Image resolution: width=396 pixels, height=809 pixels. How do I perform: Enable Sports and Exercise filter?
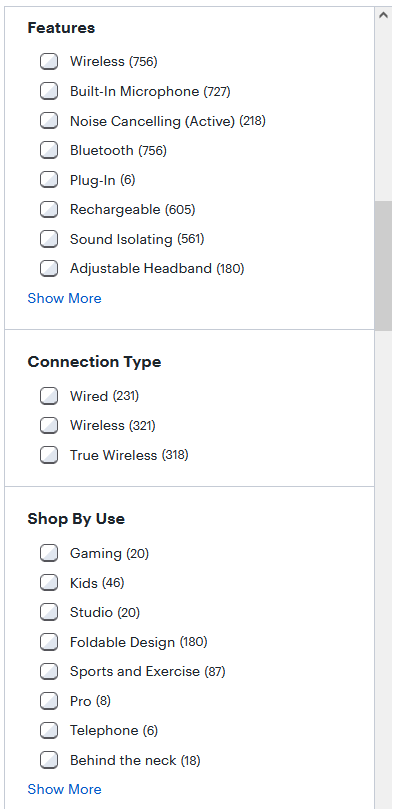(x=49, y=671)
